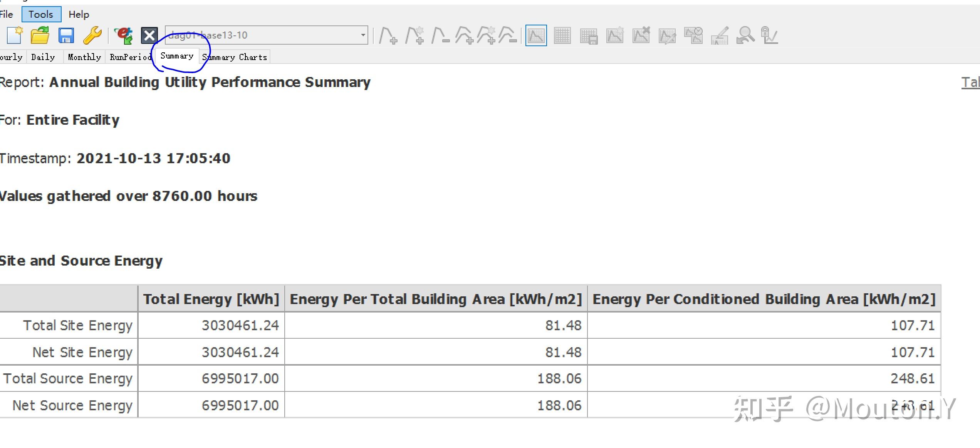Click the new file icon

click(x=15, y=35)
